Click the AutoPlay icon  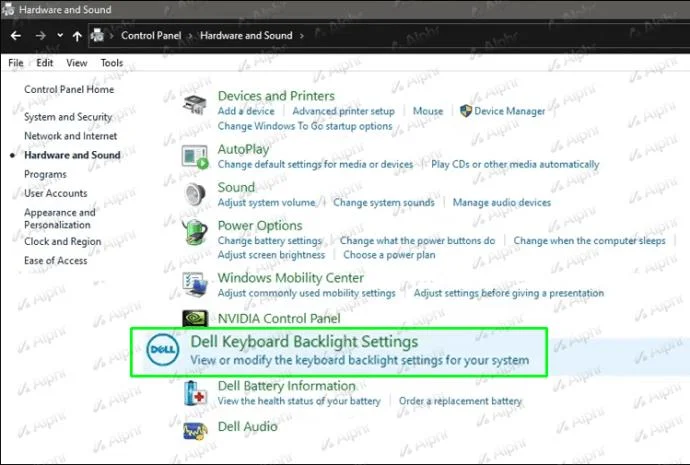tap(195, 157)
